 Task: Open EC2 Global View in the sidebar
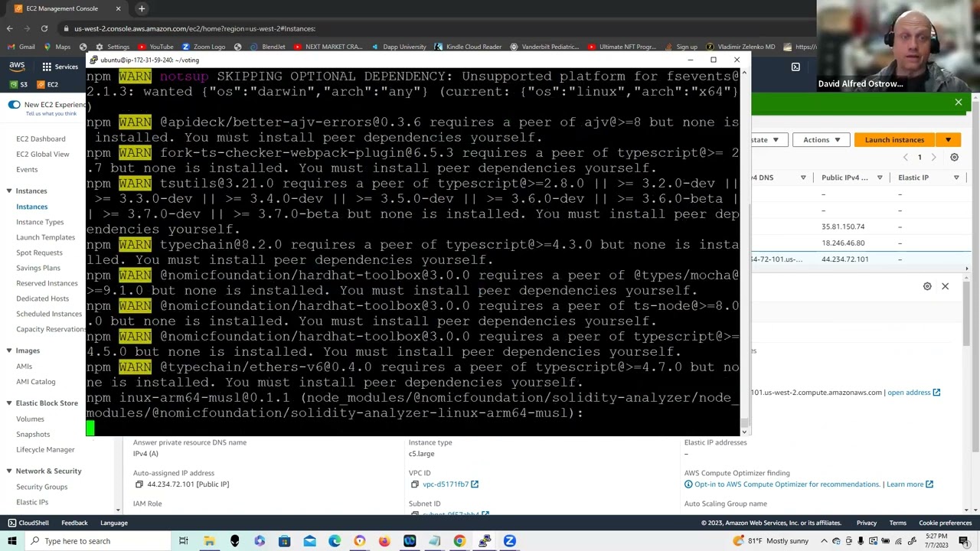point(43,154)
